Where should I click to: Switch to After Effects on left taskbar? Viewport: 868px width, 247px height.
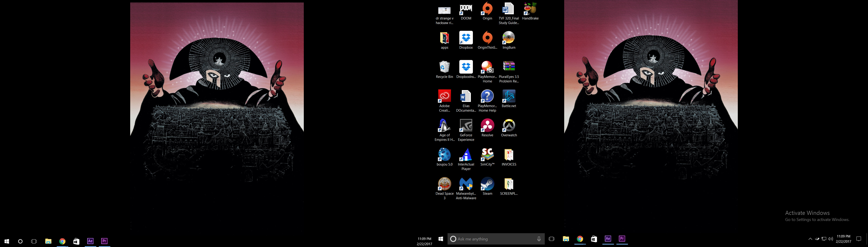point(90,241)
